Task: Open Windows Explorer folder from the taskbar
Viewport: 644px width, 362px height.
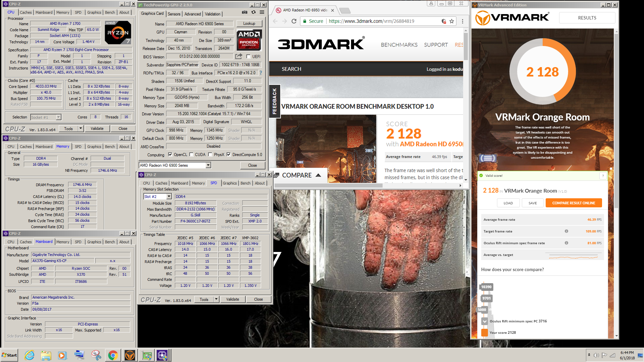Action: point(46,355)
